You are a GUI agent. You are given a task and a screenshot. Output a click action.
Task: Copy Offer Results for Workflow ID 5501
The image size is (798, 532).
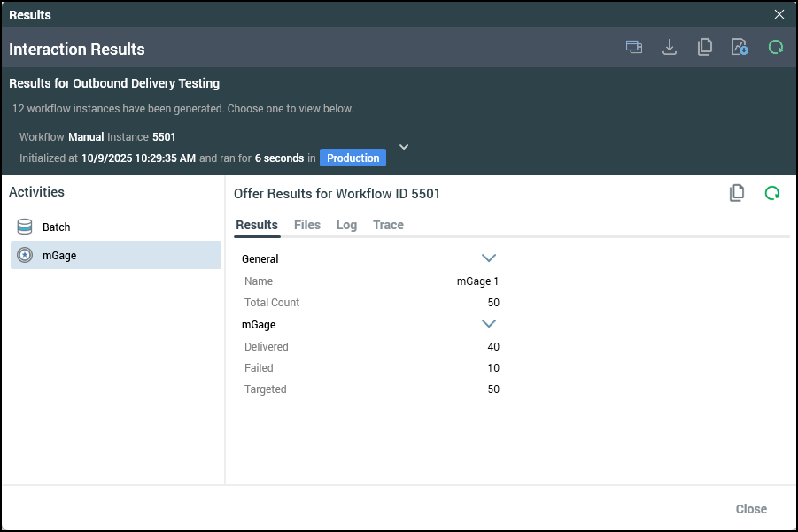pos(736,193)
